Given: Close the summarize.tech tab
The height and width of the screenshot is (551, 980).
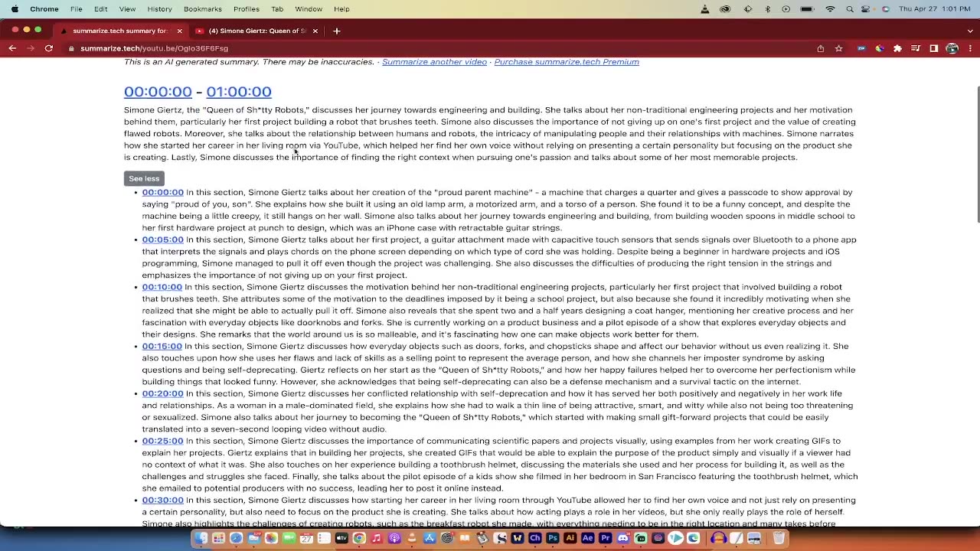Looking at the screenshot, I should click(x=179, y=31).
